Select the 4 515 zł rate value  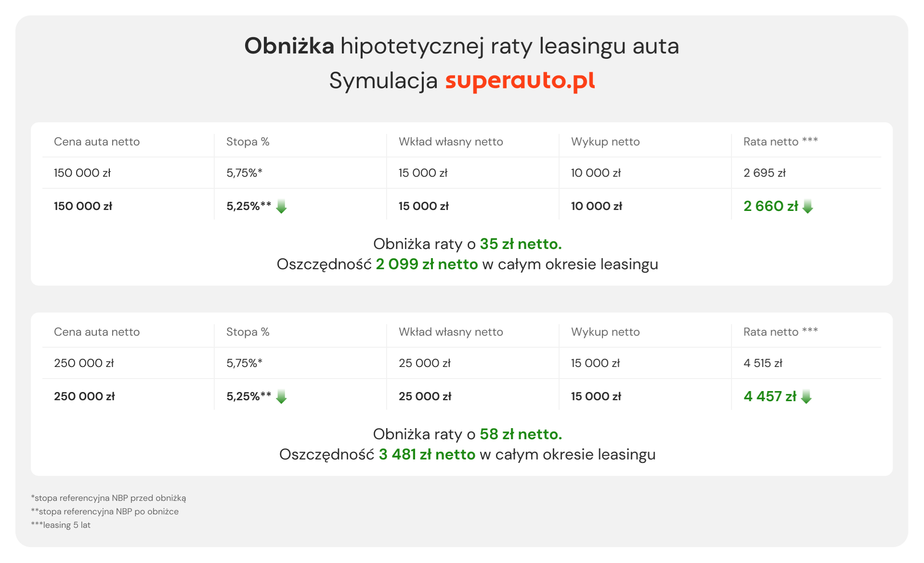click(763, 363)
